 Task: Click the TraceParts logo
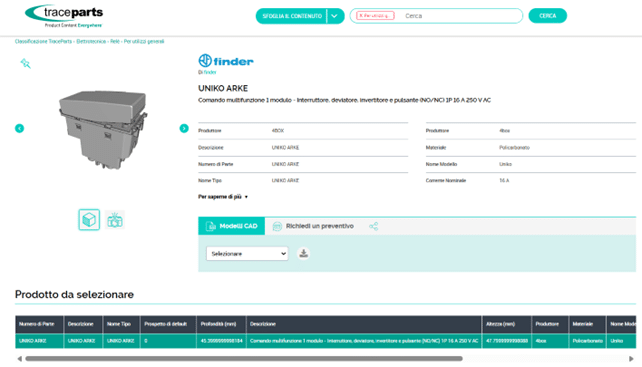(64, 16)
